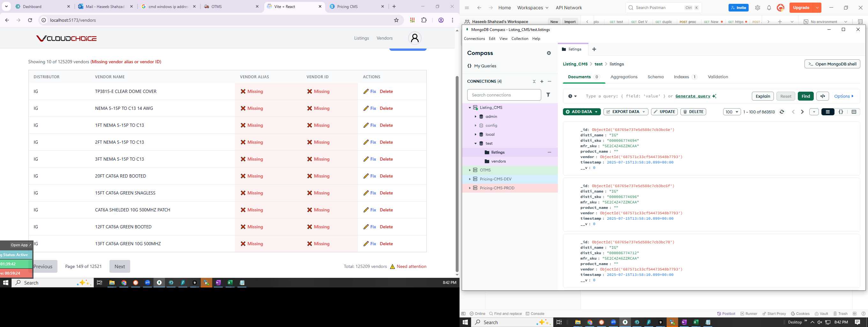This screenshot has width=868, height=327.
Task: Open Postman Trash in status bar
Action: coord(840,314)
